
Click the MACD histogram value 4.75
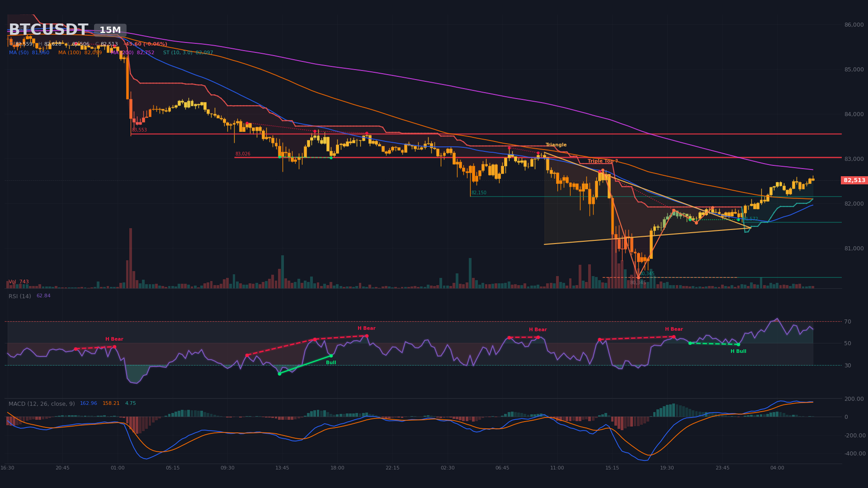point(131,403)
